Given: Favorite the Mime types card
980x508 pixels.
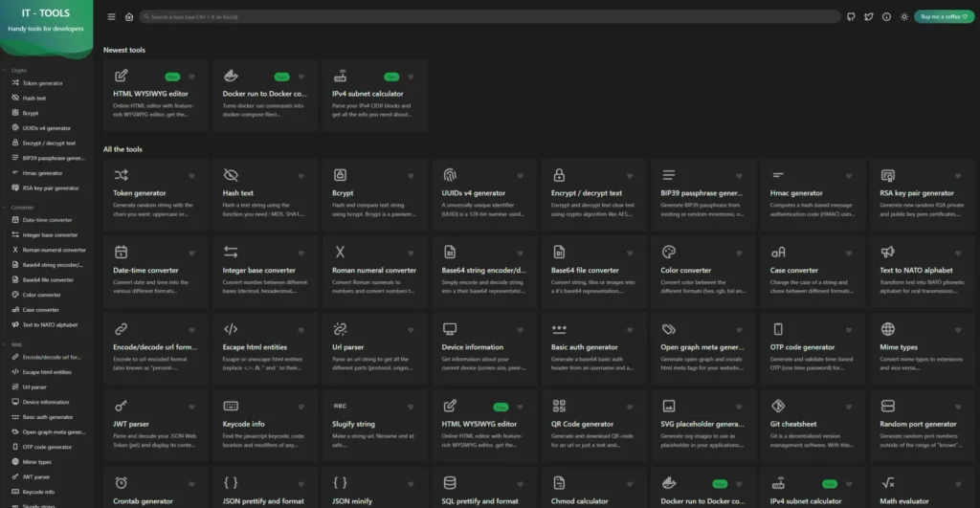Looking at the screenshot, I should pos(958,330).
